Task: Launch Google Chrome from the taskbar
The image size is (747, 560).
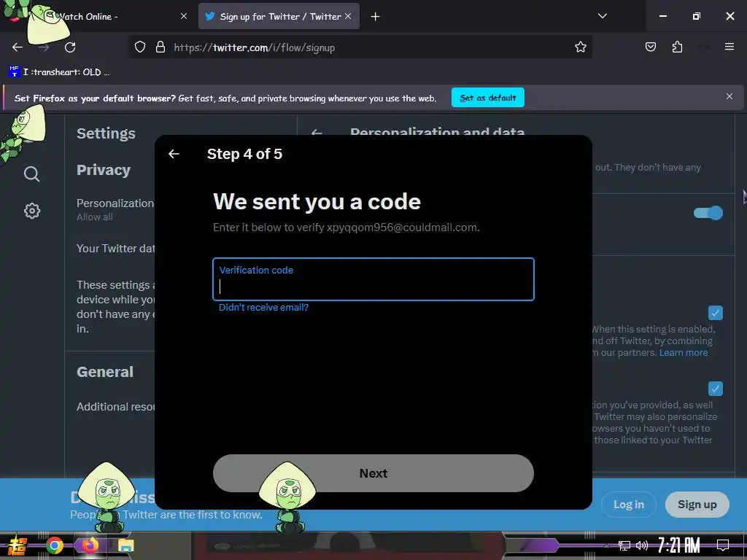Action: tap(54, 545)
